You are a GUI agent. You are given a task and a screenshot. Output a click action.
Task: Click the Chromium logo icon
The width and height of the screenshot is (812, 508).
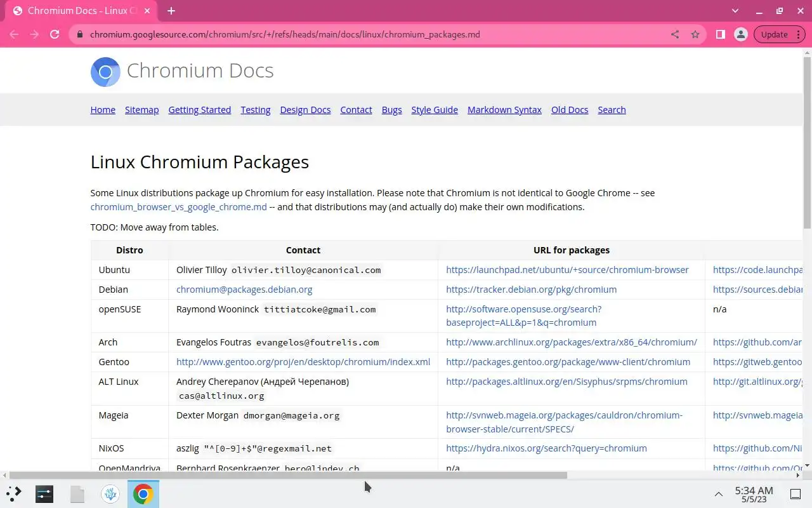pos(105,72)
